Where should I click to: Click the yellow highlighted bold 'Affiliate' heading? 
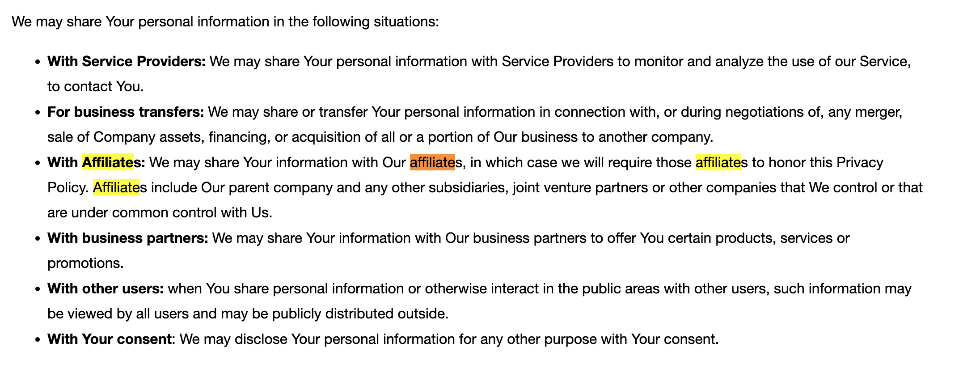[x=108, y=162]
